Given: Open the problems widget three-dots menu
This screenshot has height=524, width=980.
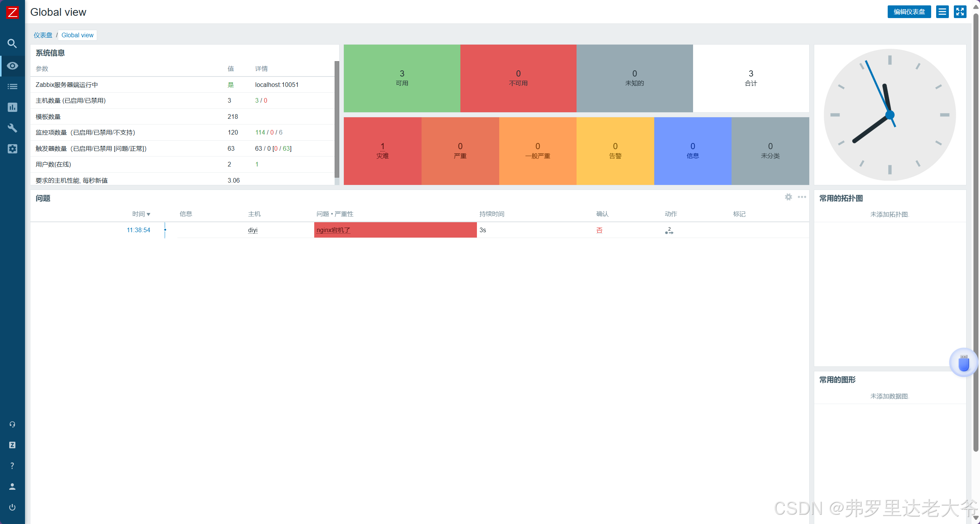Looking at the screenshot, I should tap(802, 197).
